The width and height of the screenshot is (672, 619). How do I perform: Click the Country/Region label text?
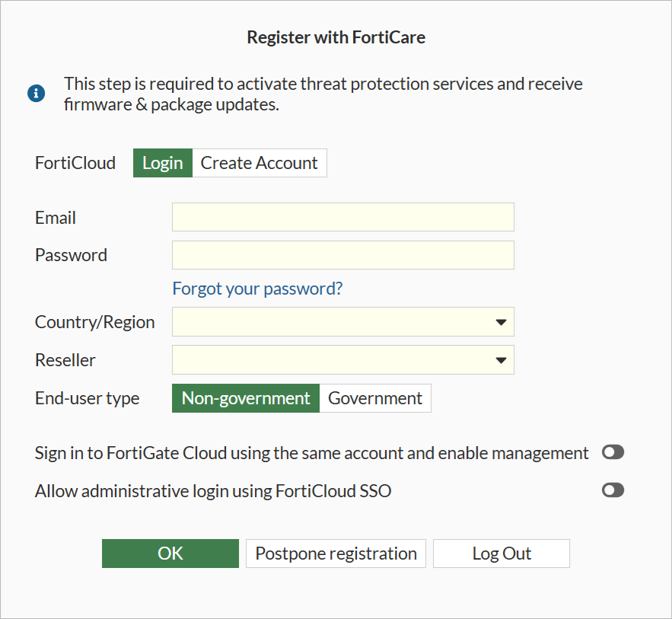[x=94, y=322]
